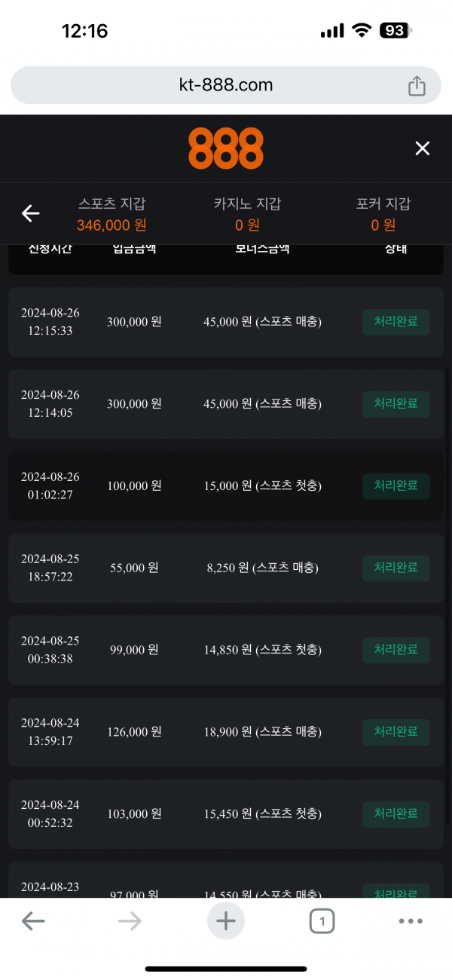Tap 처리완료 status for 12:14:05 deposit
Screen dimensions: 452x980
tap(396, 404)
